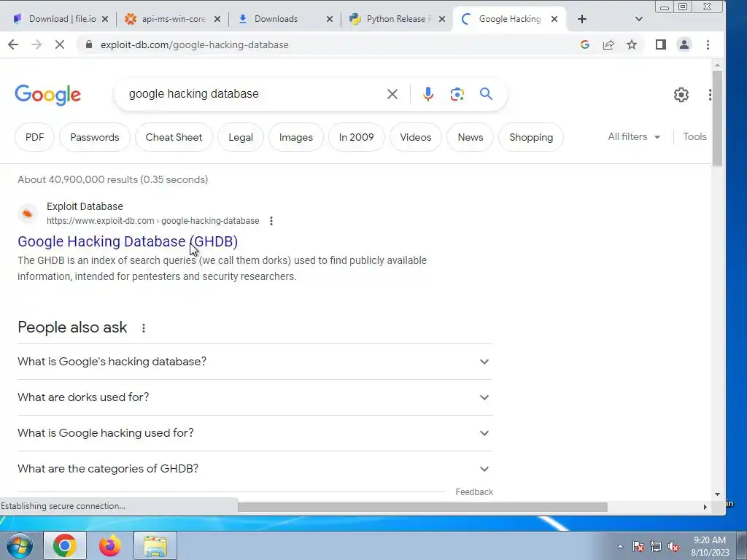747x560 pixels.
Task: Select the Cheat Sheet filter chip
Action: (x=174, y=137)
